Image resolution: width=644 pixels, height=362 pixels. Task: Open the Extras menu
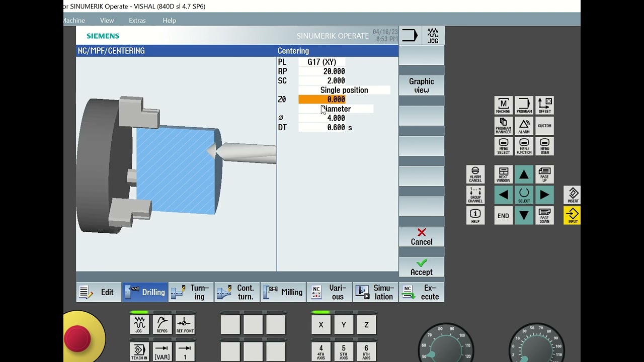point(137,20)
